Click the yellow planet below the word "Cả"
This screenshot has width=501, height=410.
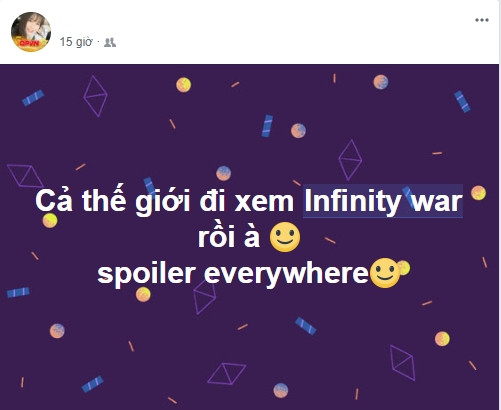pos(50,221)
